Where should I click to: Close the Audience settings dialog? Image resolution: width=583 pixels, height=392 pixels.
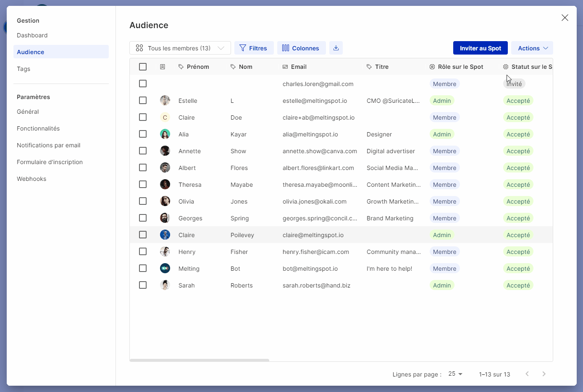(x=565, y=18)
